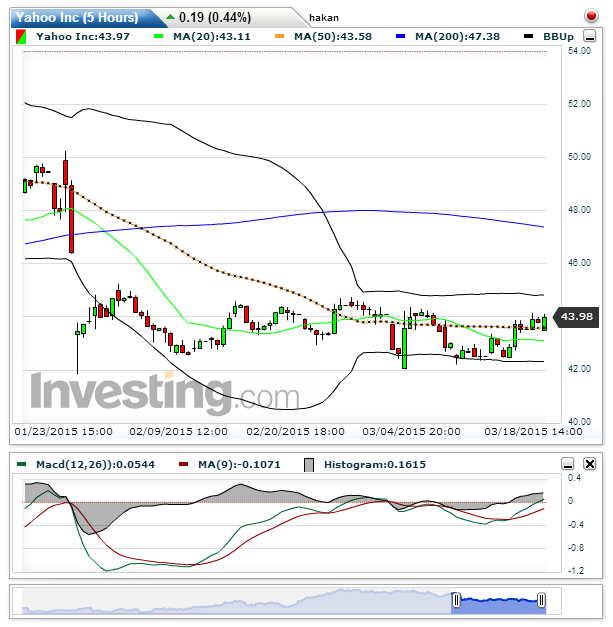Click the 01/23/2015 15:00 date label

(x=64, y=432)
